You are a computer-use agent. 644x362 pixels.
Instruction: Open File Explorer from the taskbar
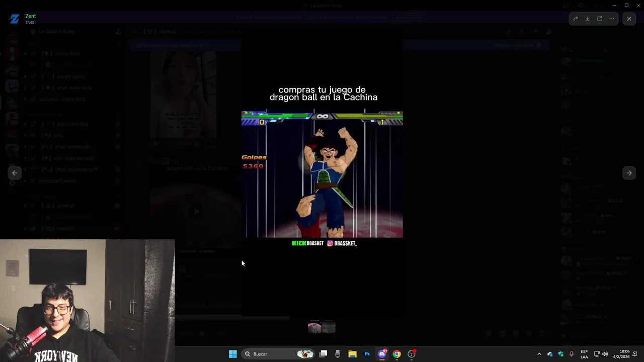click(352, 354)
